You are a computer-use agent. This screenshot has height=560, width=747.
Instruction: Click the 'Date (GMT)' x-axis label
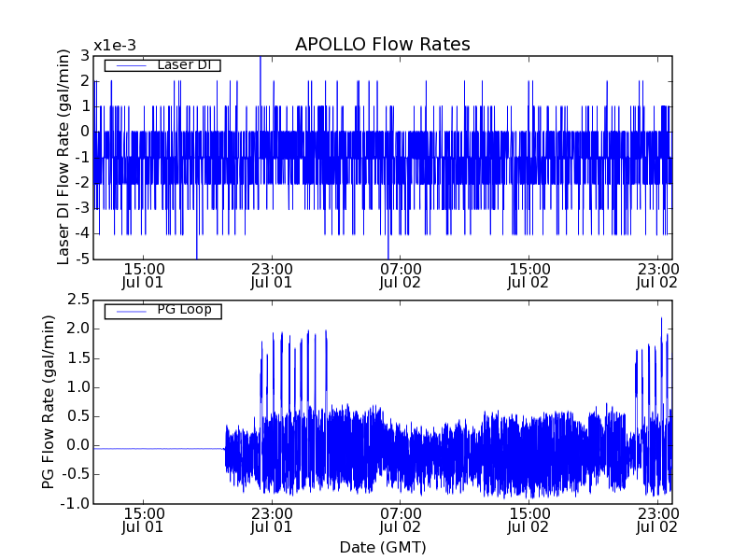coord(383,548)
